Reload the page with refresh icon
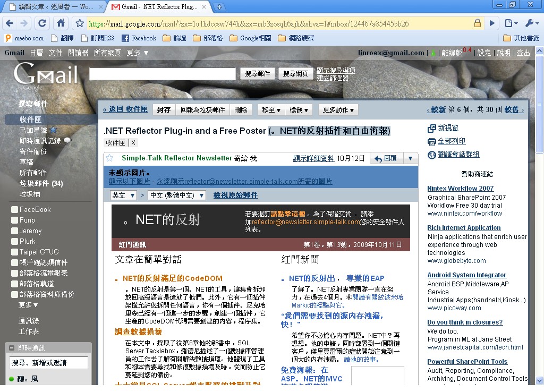Screen dimensions: 544x392 coord(42,23)
